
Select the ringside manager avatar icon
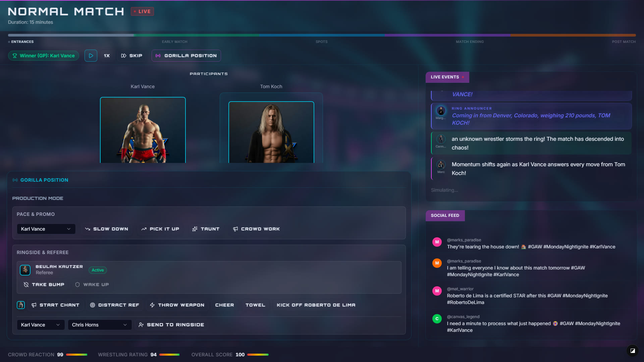click(21, 305)
